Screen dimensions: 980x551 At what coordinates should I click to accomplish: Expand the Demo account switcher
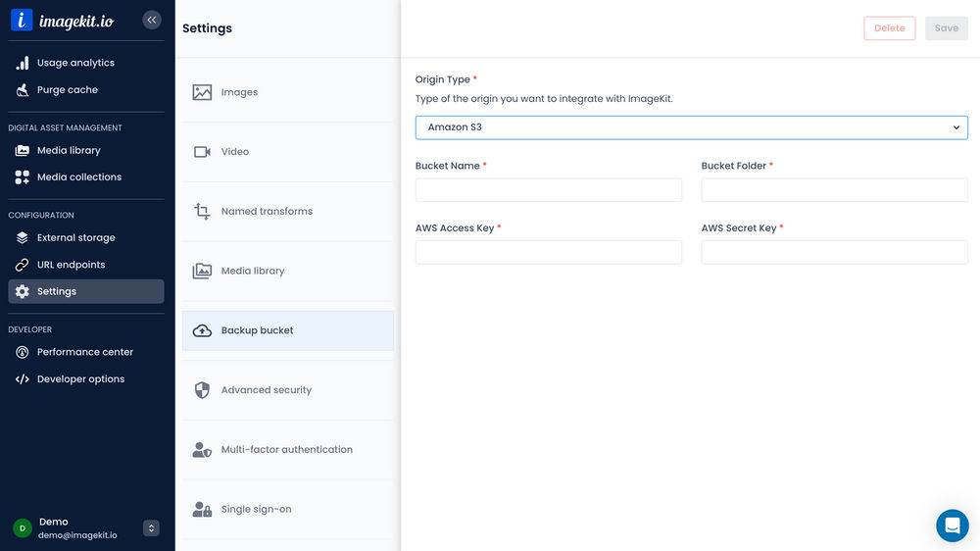click(151, 528)
